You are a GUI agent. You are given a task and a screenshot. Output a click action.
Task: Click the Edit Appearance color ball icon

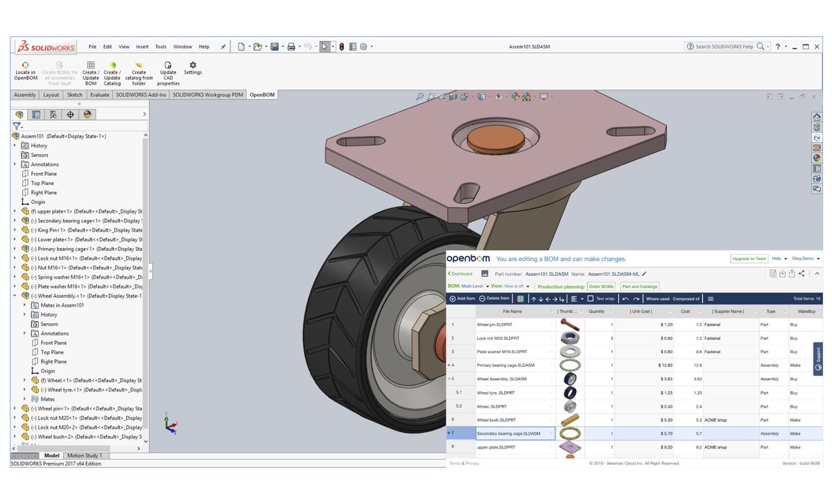pyautogui.click(x=514, y=97)
